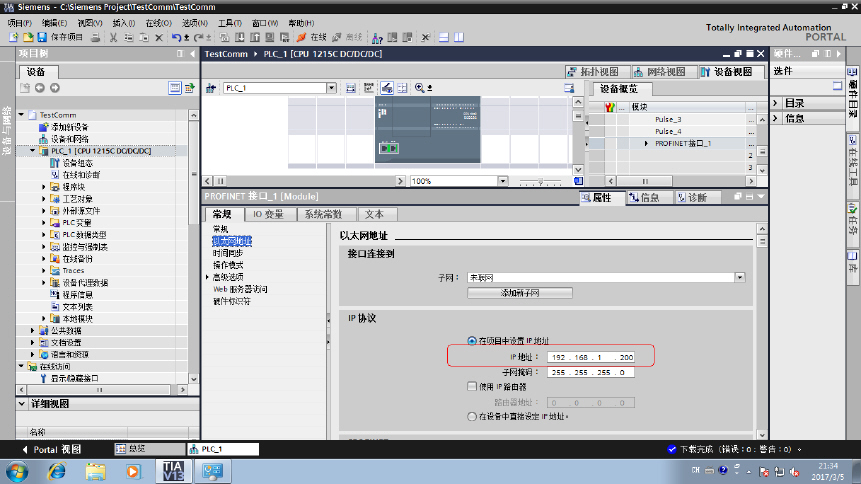
Task: Click the zoom slider in device view
Action: pyautogui.click(x=540, y=181)
